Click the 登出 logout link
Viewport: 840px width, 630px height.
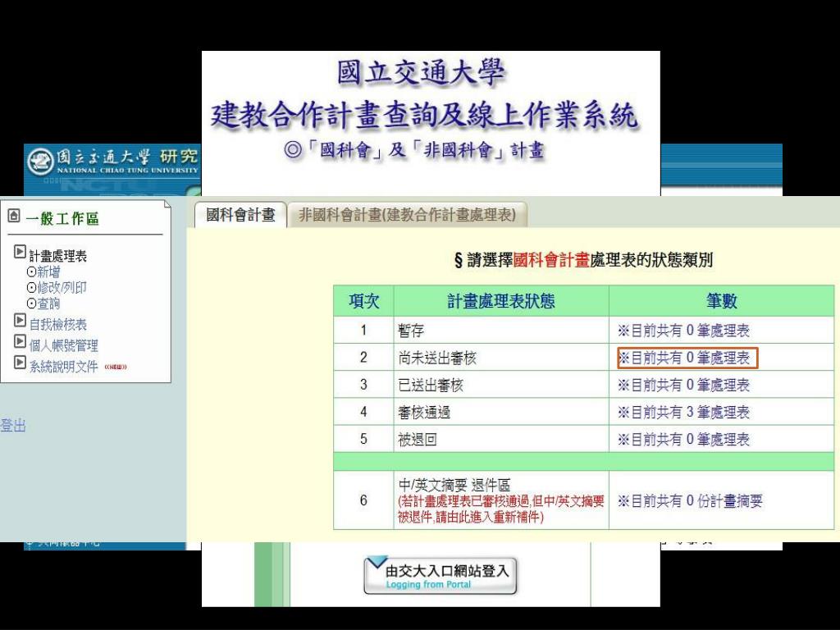click(x=13, y=426)
